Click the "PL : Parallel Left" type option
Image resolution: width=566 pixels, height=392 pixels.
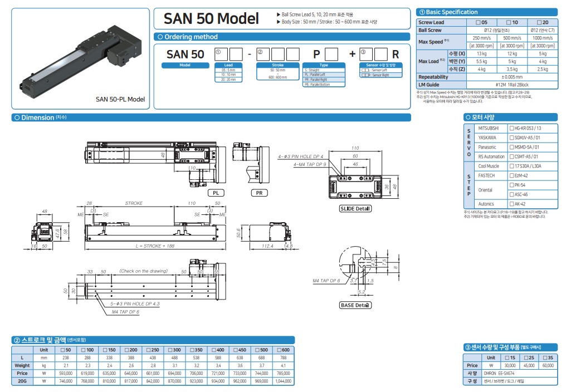click(x=324, y=75)
